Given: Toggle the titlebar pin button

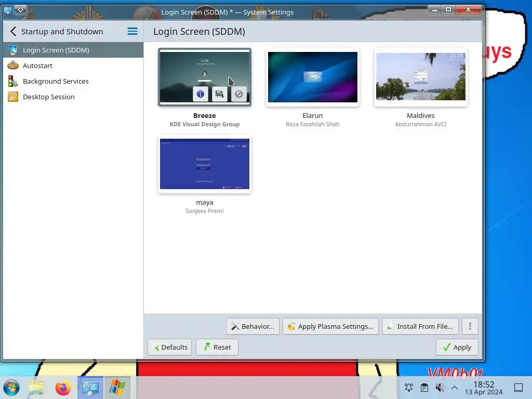Looking at the screenshot, I should [20, 10].
